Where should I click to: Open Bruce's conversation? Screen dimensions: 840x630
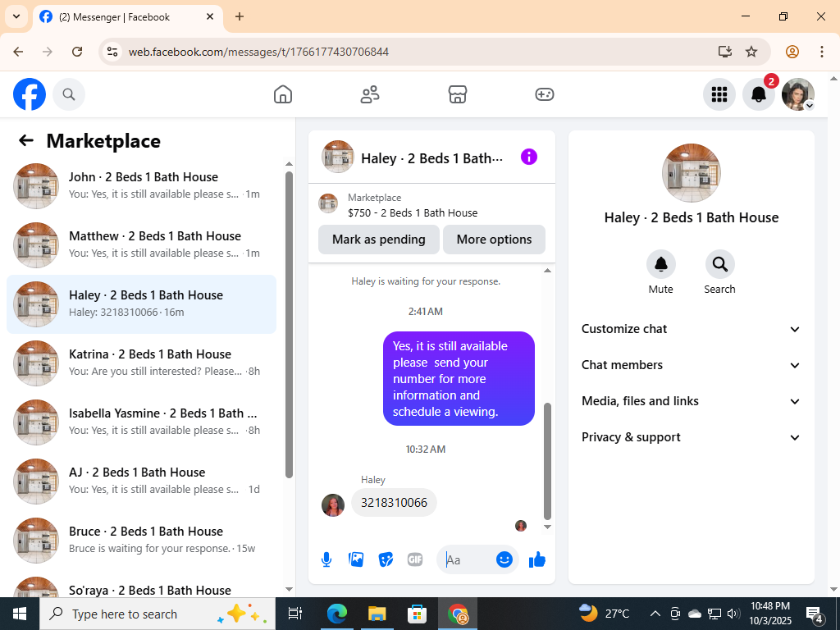141,540
